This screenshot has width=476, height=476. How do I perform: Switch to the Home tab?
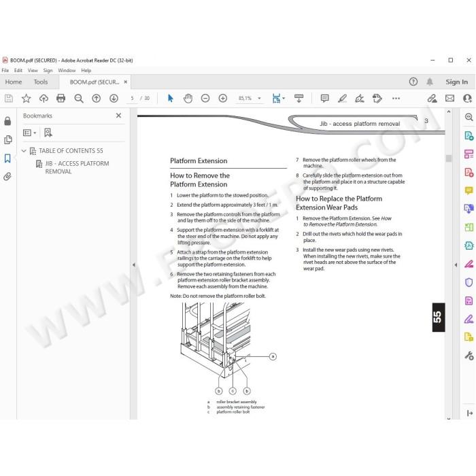14,82
